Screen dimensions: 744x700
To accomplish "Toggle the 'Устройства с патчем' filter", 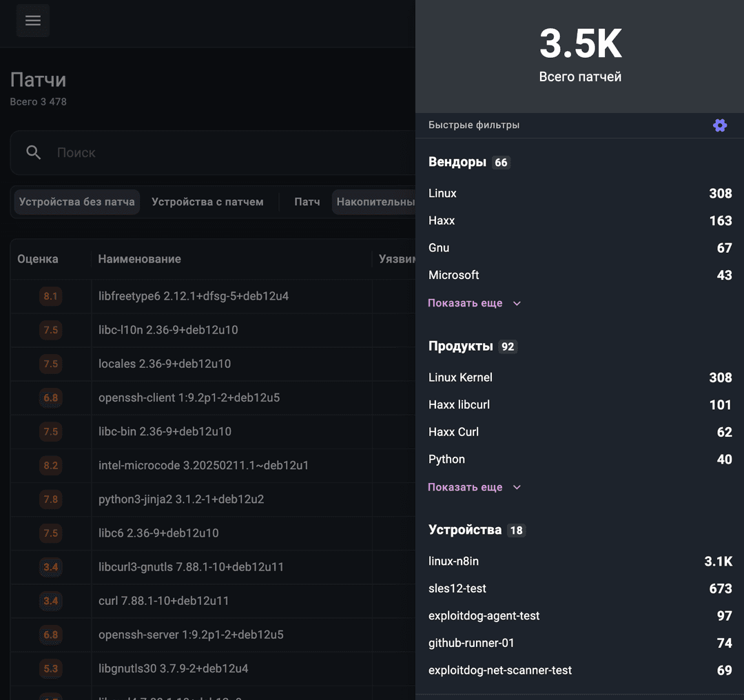I will click(x=207, y=202).
